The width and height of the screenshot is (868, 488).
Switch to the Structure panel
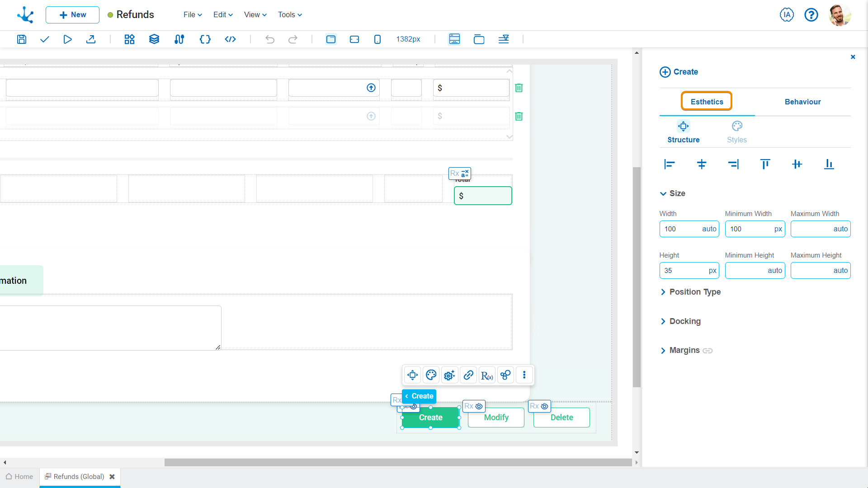[683, 131]
